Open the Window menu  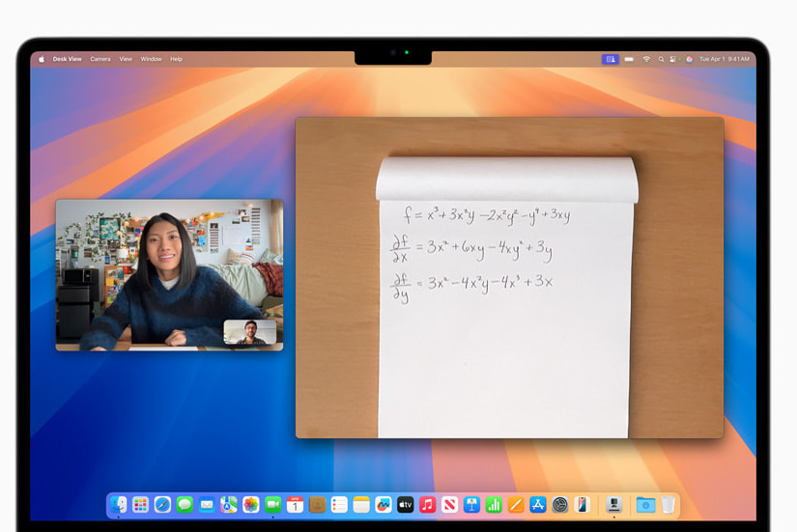[x=152, y=59]
